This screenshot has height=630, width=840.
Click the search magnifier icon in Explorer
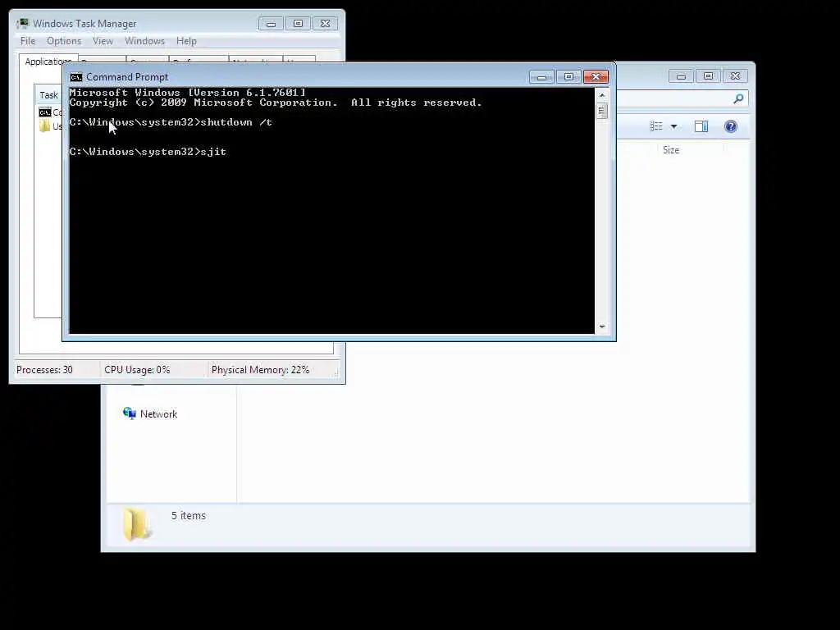pyautogui.click(x=738, y=98)
